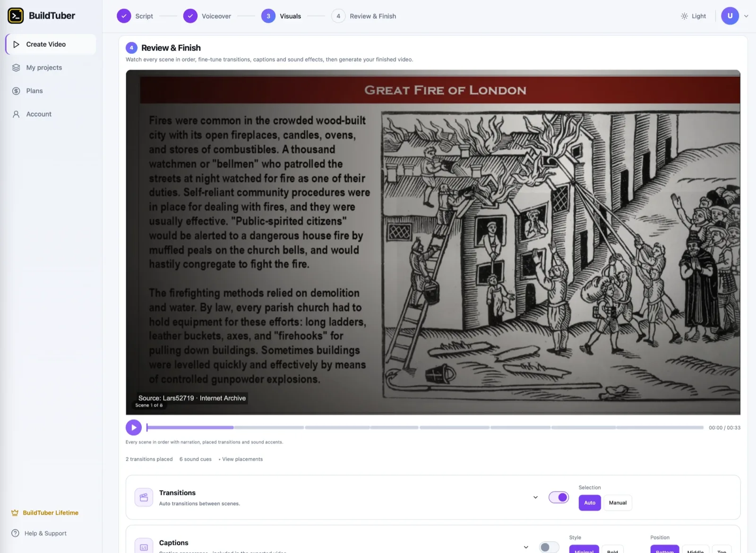Click the Voiceover step checkmark icon

point(190,16)
